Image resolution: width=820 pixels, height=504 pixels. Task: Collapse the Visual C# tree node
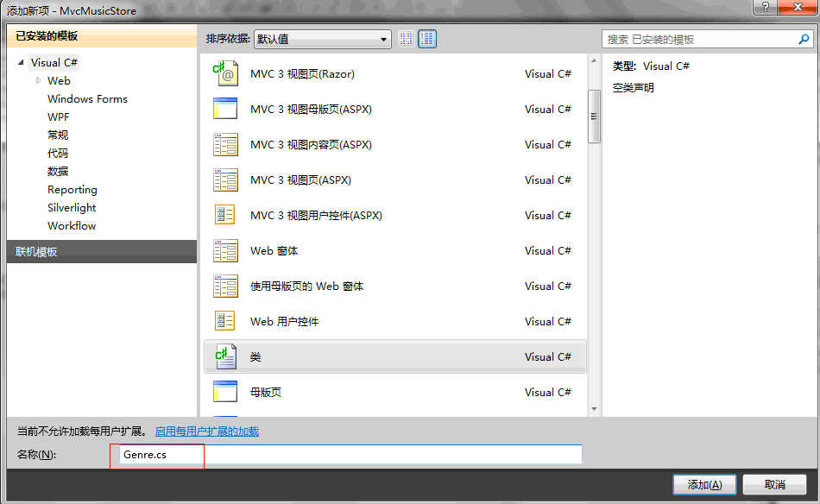coord(21,62)
